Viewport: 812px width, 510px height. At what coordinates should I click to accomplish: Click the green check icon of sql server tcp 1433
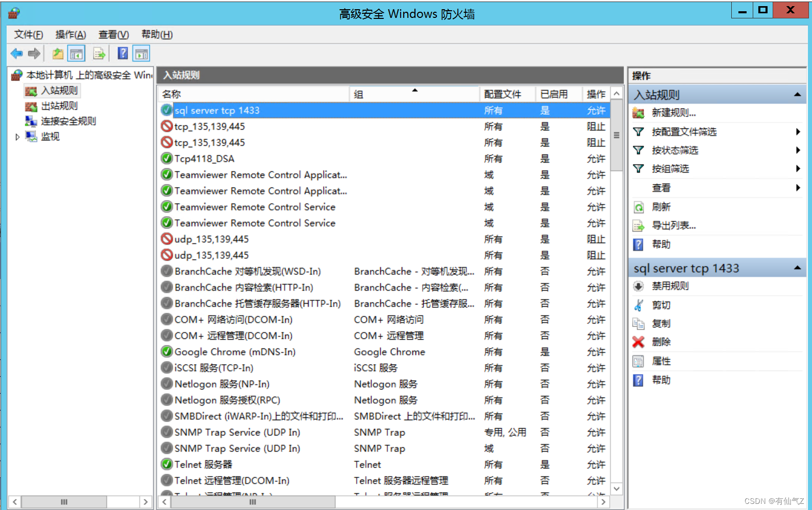(x=167, y=110)
